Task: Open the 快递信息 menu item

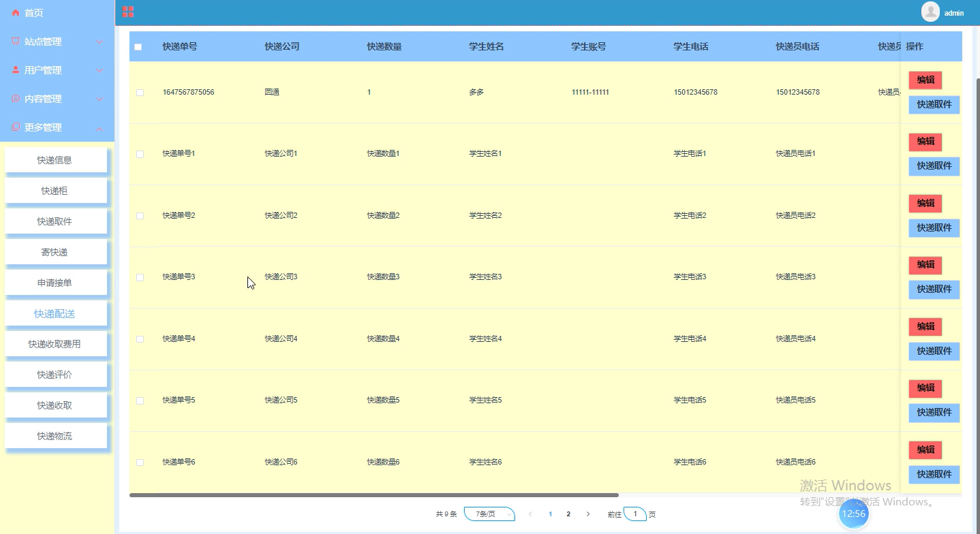Action: pyautogui.click(x=56, y=160)
